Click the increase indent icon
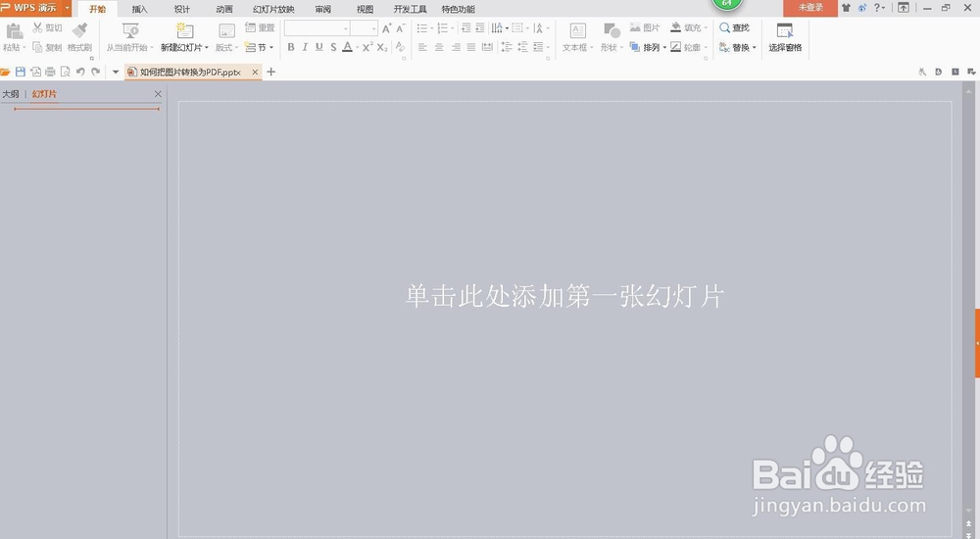This screenshot has height=539, width=980. pyautogui.click(x=480, y=28)
